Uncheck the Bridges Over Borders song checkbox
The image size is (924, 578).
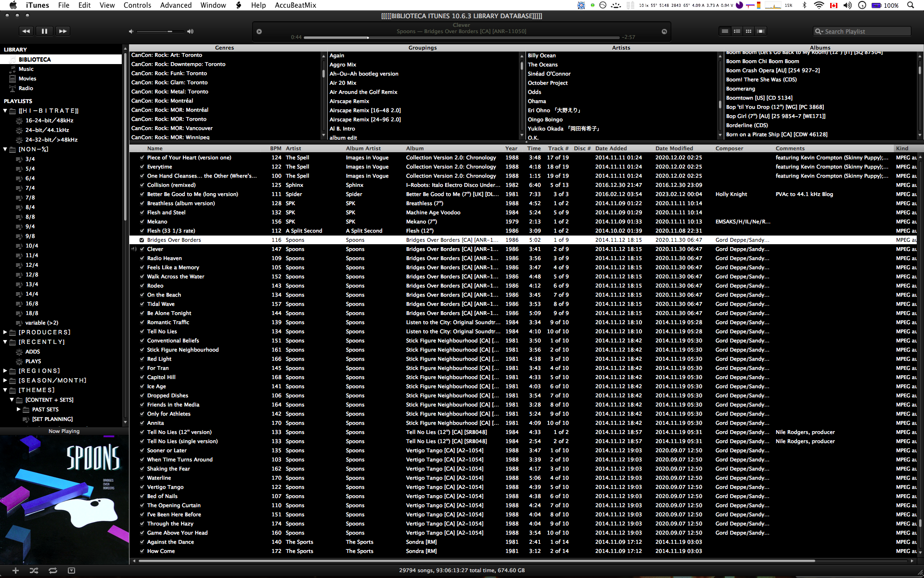click(x=142, y=240)
